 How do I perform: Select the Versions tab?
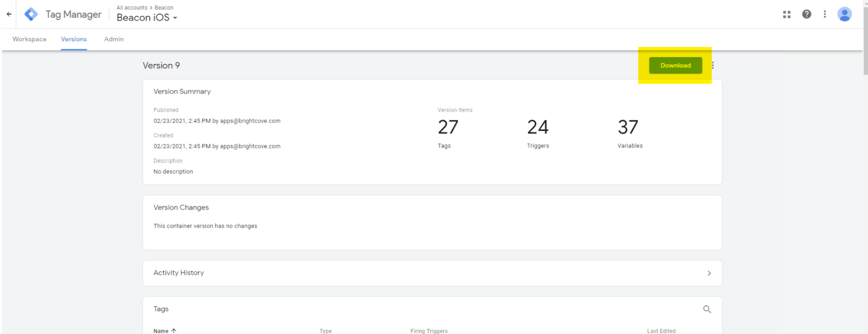pyautogui.click(x=74, y=39)
